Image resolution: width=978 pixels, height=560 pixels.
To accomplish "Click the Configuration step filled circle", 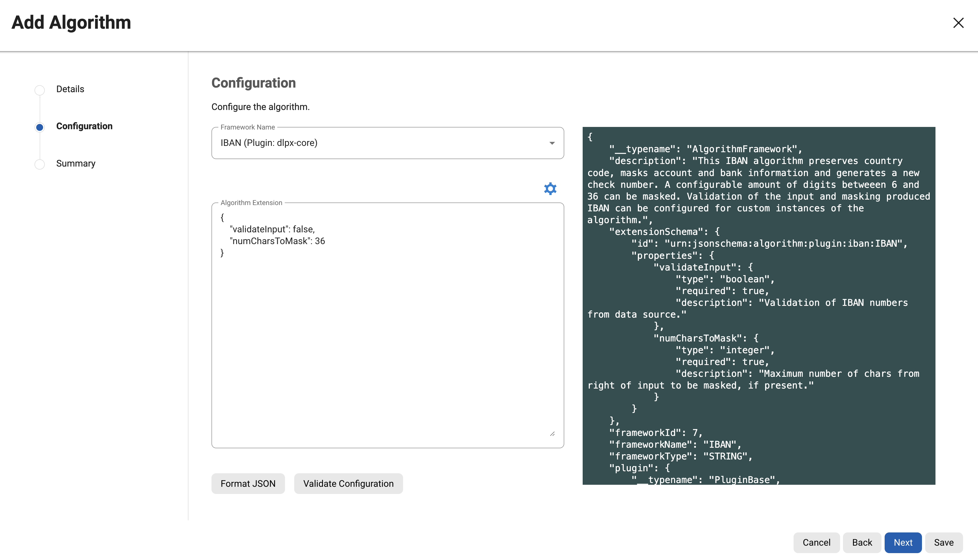I will point(40,127).
